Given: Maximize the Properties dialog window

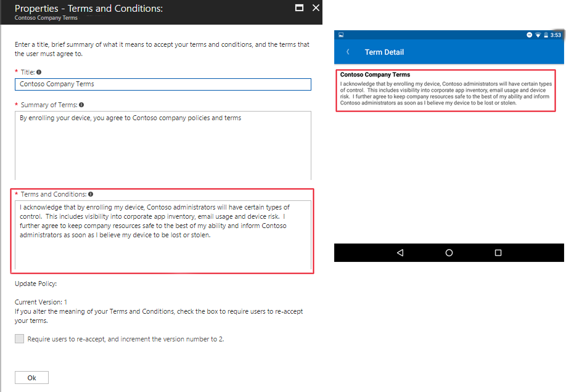Looking at the screenshot, I should 299,8.
